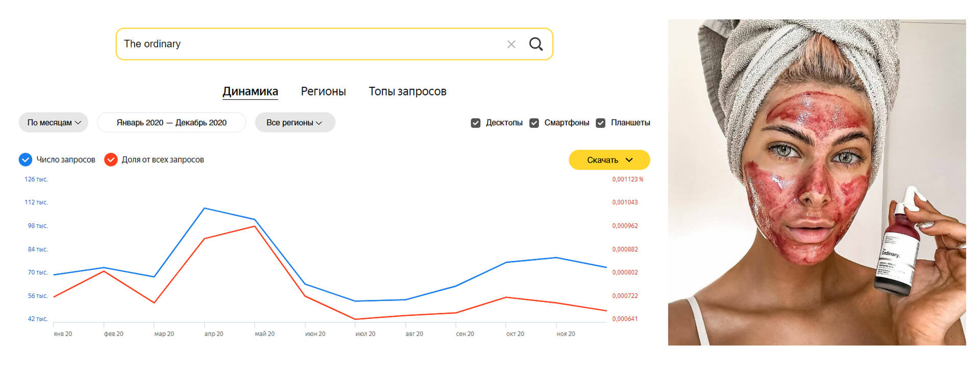Click the 126 тыс. left axis label
The image size is (980, 368).
(36, 179)
